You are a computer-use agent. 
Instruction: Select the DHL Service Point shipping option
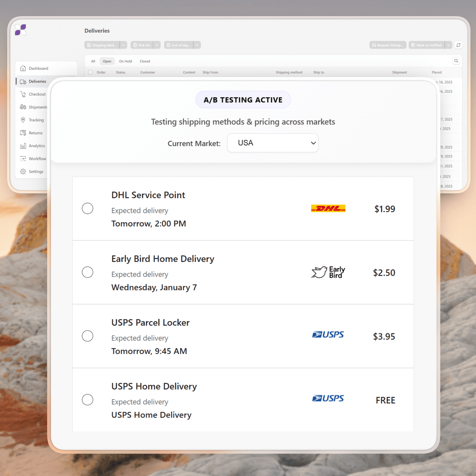tap(87, 208)
